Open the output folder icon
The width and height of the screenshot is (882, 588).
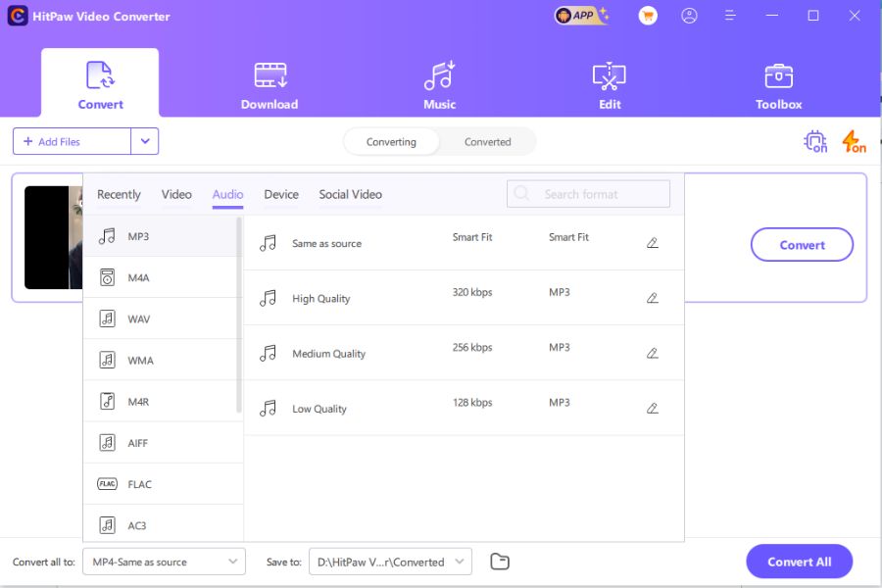coord(500,562)
